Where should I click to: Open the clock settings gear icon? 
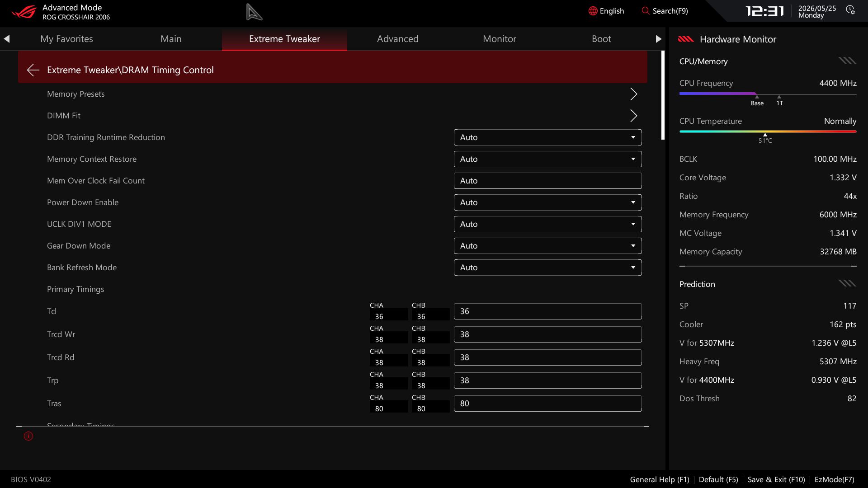(850, 10)
